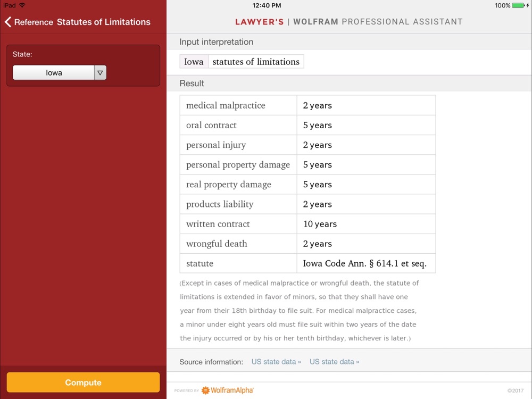Tap the Wi-Fi status icon
Screen dimensions: 532x399
click(22, 5)
